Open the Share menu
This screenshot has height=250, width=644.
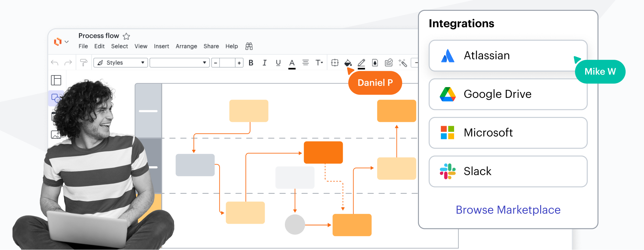point(211,46)
